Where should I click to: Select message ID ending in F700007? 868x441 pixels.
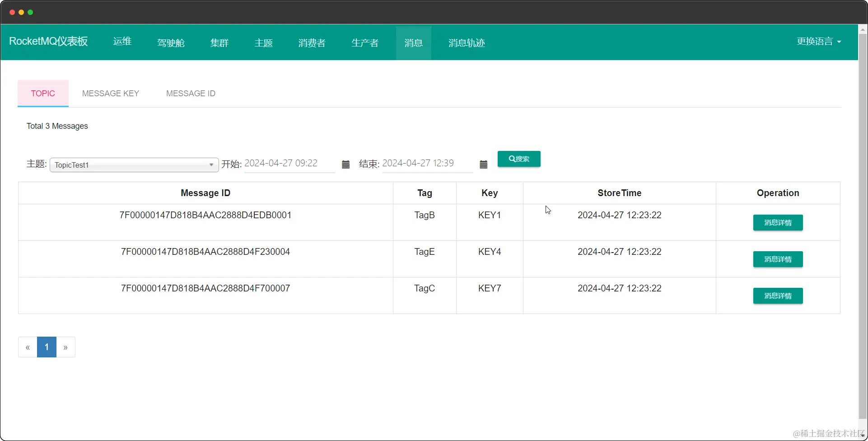[x=205, y=288]
